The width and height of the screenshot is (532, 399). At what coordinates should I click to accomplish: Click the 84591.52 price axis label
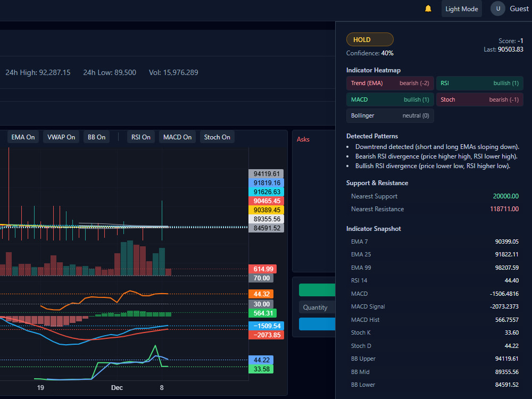(267, 228)
